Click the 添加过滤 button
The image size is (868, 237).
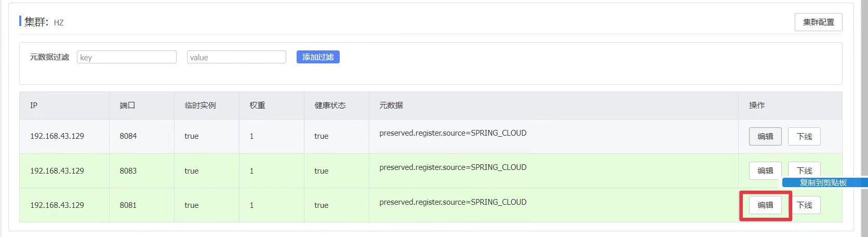coord(318,57)
